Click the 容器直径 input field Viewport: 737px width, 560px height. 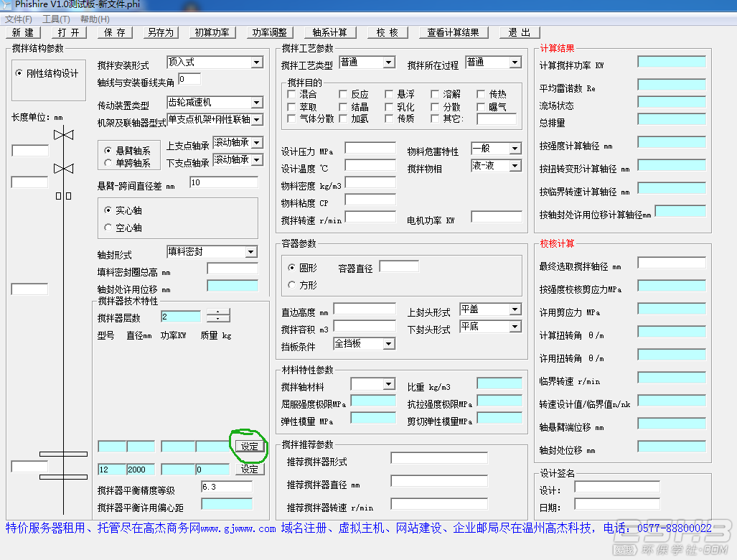click(x=399, y=266)
